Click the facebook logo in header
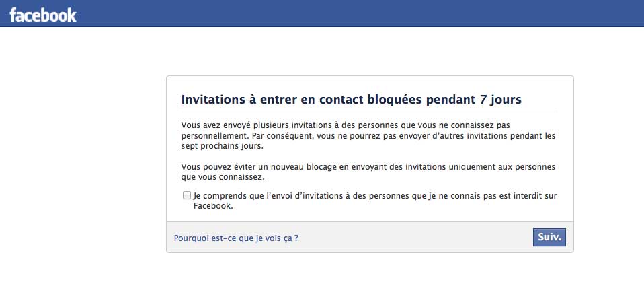Screen dimensions: 644x282 pos(43,15)
